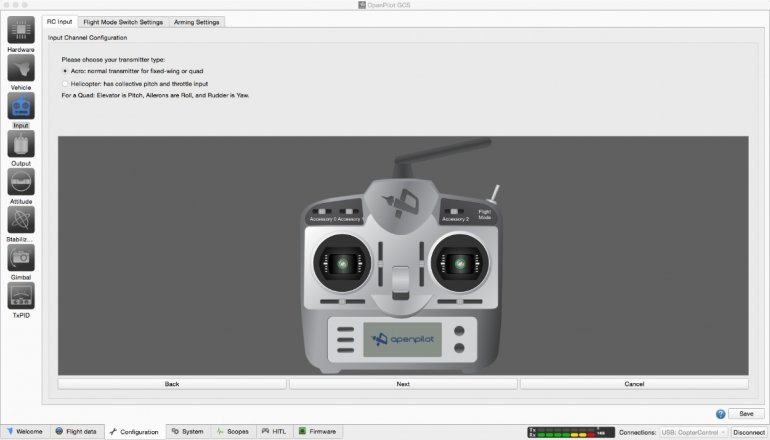Open the TxPID settings icon
Screen dimensions: 770x440
tap(21, 295)
